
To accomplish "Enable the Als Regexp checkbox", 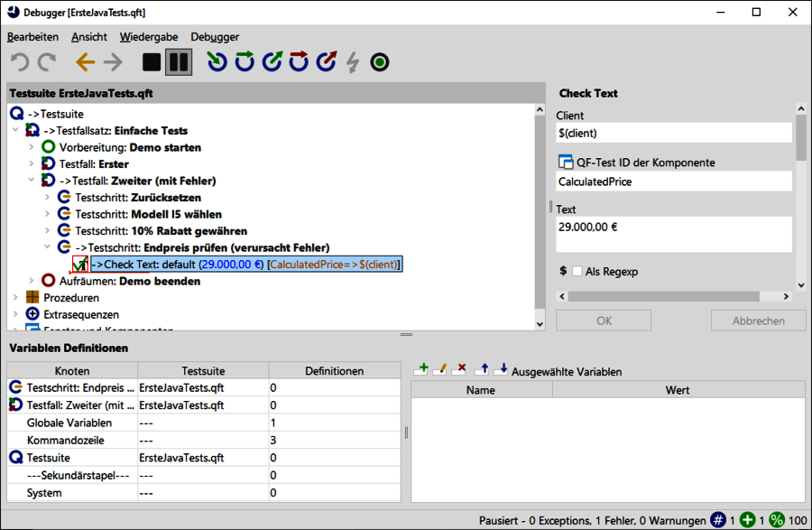I will (577, 272).
